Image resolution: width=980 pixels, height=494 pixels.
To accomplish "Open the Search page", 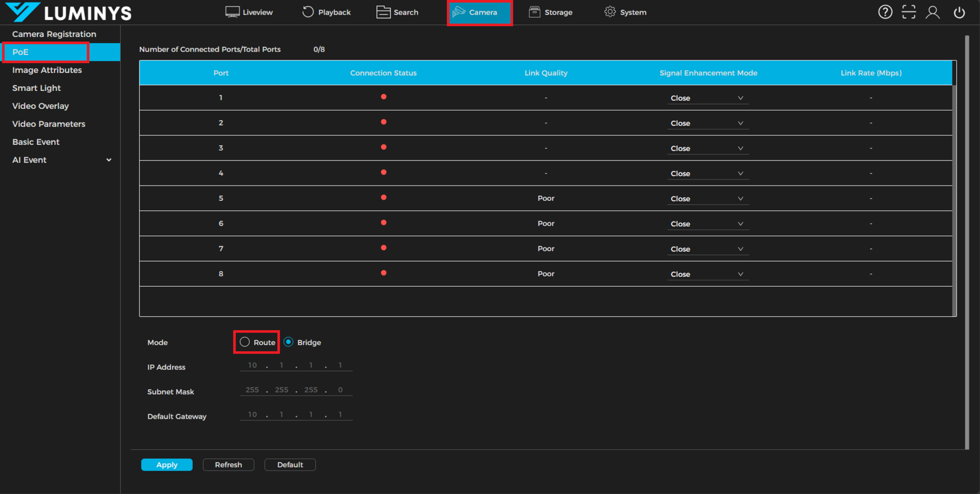I will (397, 12).
